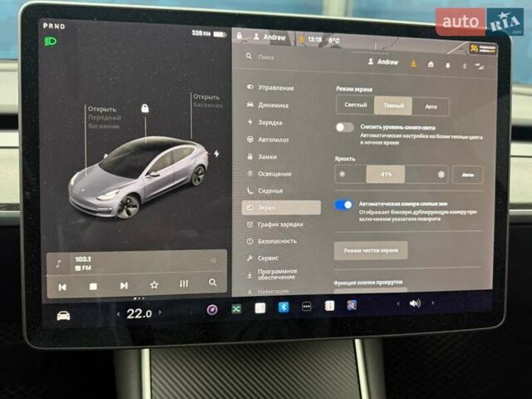Decrease temperature with left arrow by 22.0
This screenshot has height=399, width=532.
pyautogui.click(x=118, y=314)
